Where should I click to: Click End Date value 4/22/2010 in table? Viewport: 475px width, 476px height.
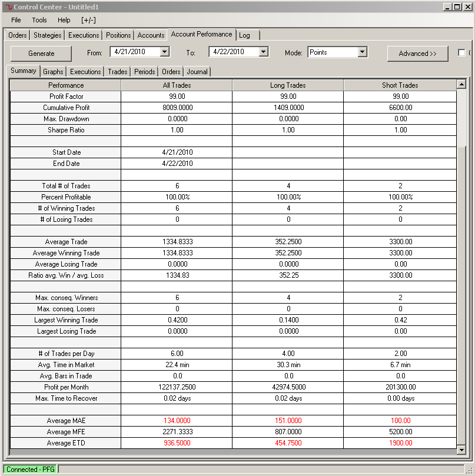[x=177, y=164]
